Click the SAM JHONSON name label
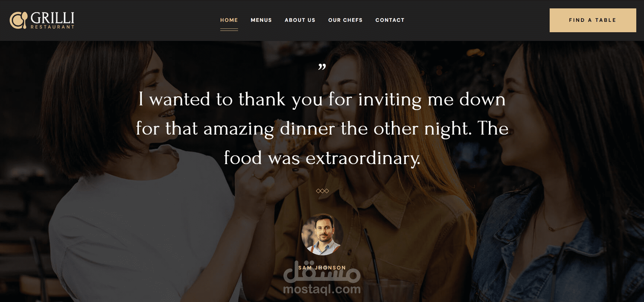Viewport: 644px width, 302px height. [x=322, y=268]
